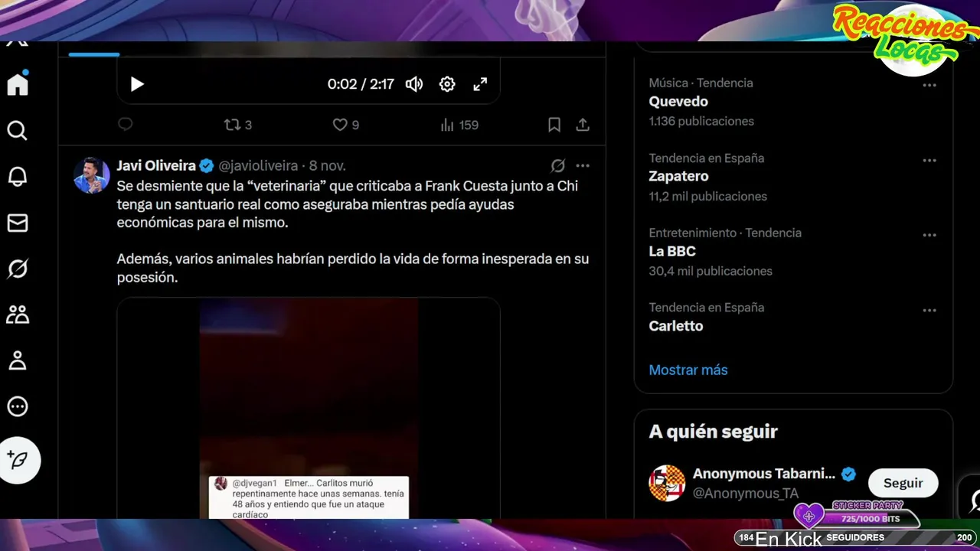
Task: Follow Anonymous Tabarnia with Seguir button
Action: coord(903,483)
